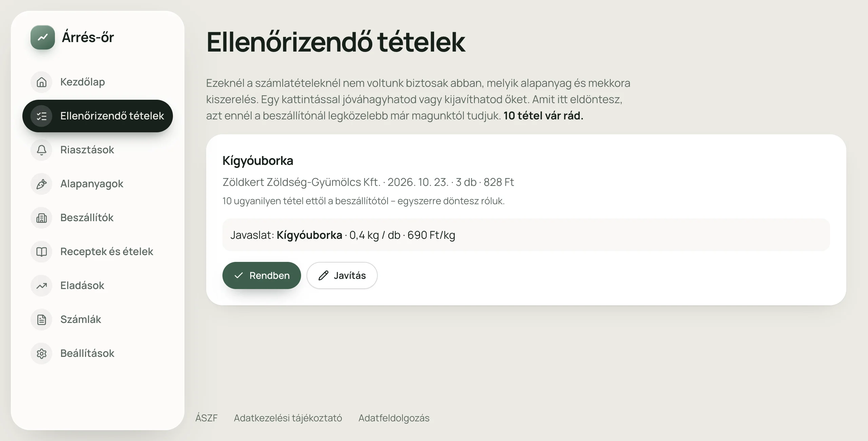Go to the Riasztások menu item
Screen dimensions: 868x441
98,150
